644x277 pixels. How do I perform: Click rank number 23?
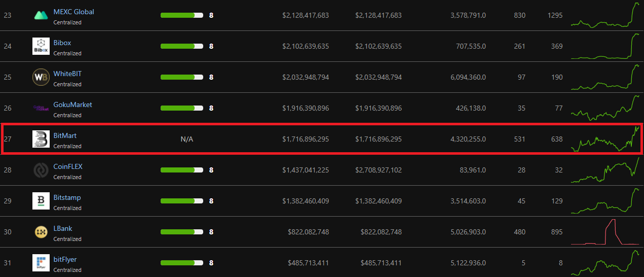pyautogui.click(x=8, y=15)
